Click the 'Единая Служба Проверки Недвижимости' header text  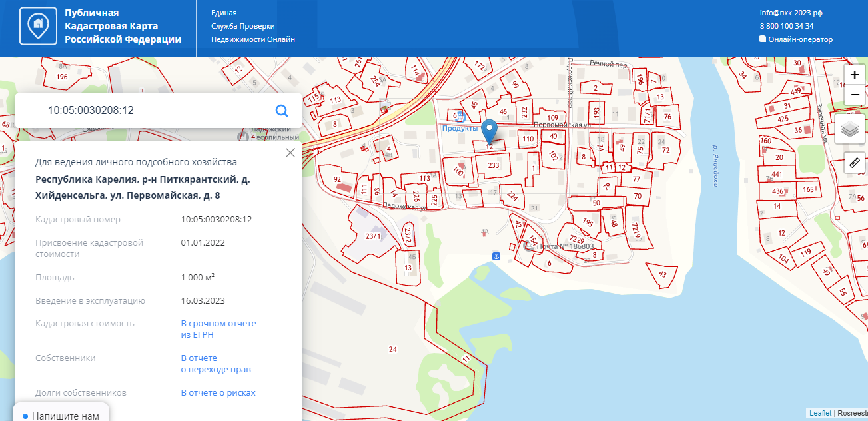252,26
